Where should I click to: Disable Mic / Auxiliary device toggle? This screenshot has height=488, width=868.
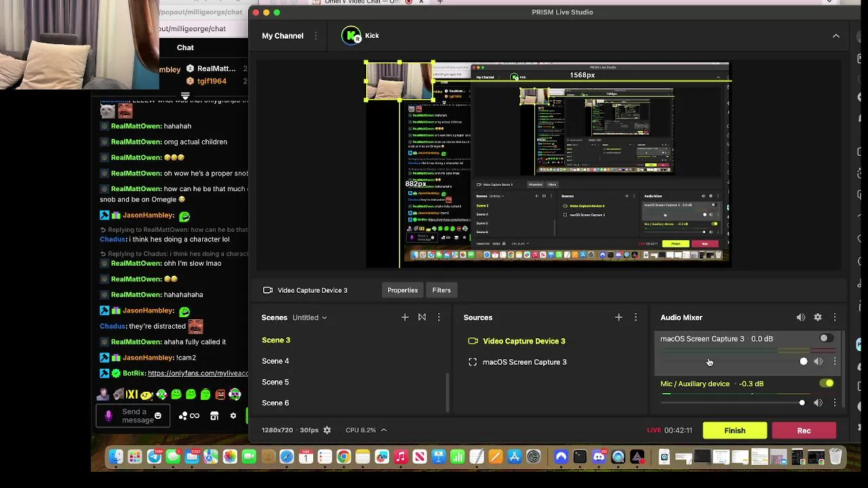(x=827, y=384)
